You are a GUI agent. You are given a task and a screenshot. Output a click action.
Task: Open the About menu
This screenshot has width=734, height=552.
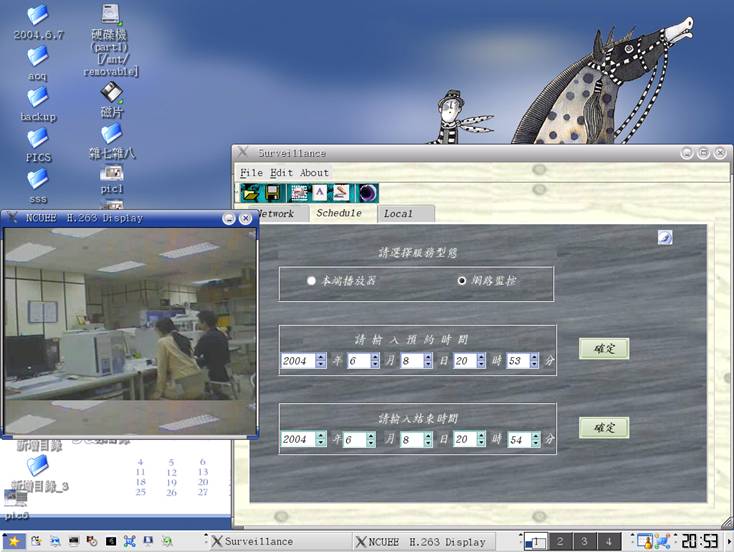[314, 172]
